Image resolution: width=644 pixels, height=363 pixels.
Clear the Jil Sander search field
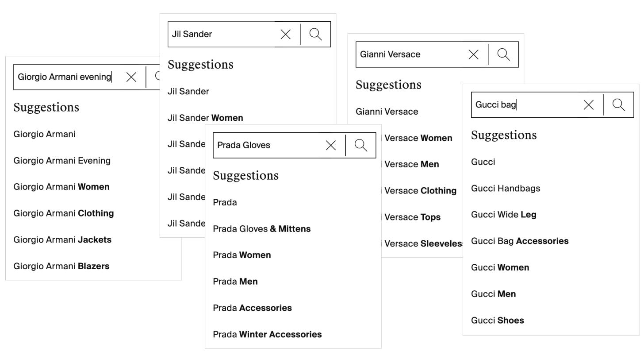tap(285, 35)
